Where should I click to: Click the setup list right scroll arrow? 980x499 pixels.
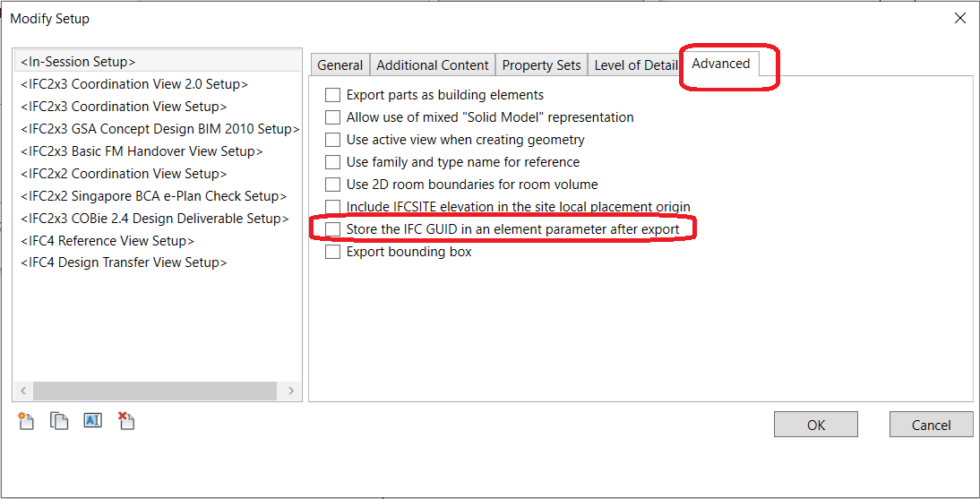tap(291, 391)
